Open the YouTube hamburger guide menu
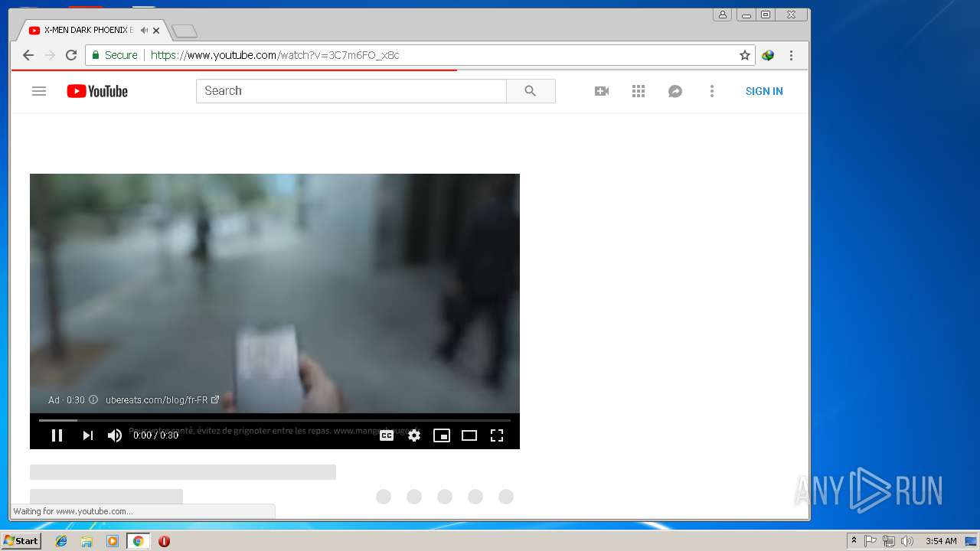This screenshot has height=551, width=980. tap(39, 91)
